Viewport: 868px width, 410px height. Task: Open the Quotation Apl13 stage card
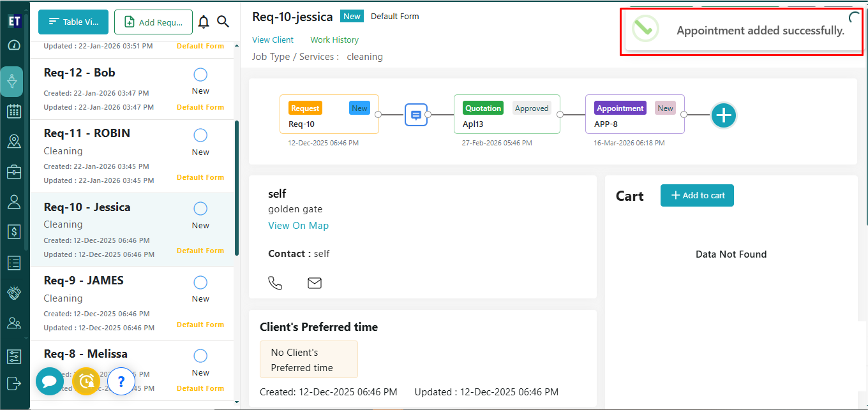click(507, 115)
